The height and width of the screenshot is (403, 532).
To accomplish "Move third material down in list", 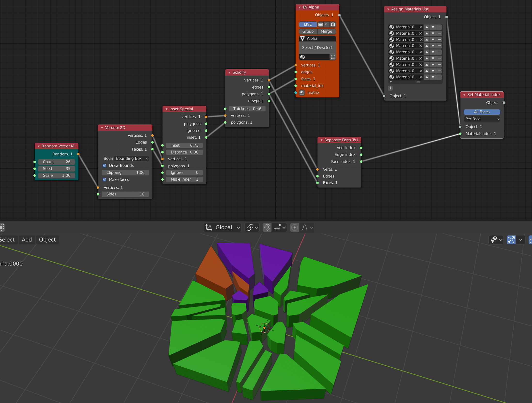I will [x=433, y=40].
